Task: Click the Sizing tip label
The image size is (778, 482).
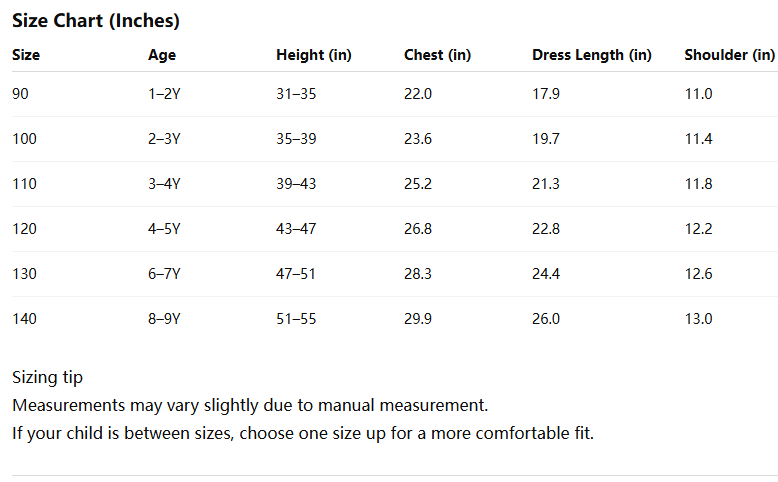Action: [47, 377]
